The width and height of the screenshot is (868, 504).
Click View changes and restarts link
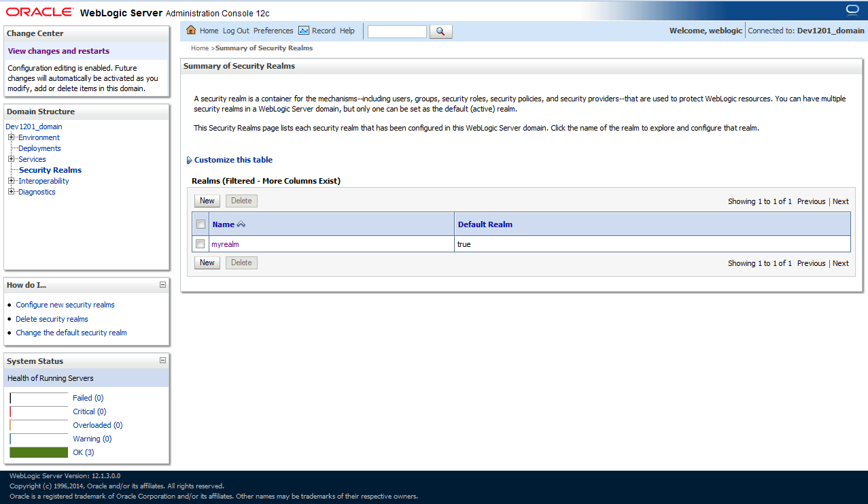(x=58, y=51)
